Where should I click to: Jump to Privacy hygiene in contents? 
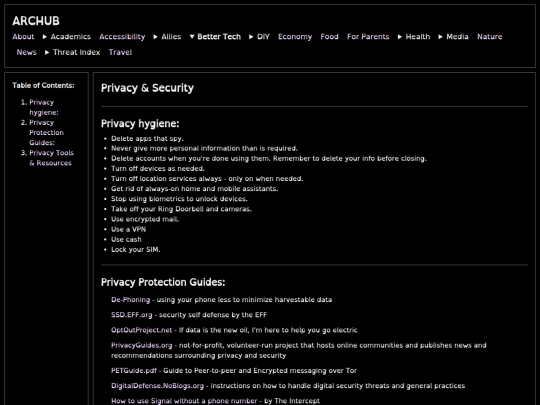coord(44,107)
